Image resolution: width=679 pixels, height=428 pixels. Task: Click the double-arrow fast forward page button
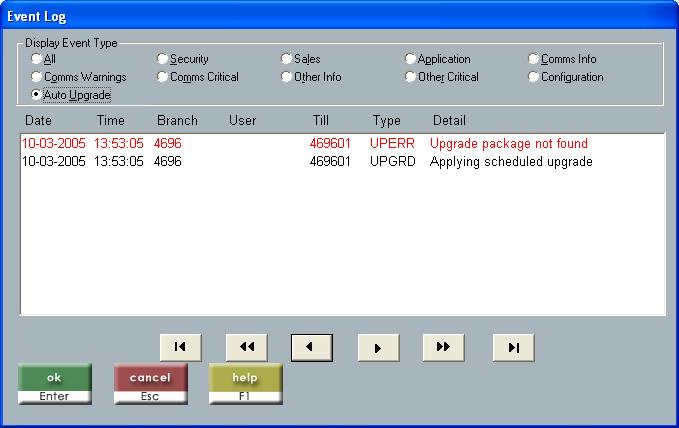pos(443,347)
